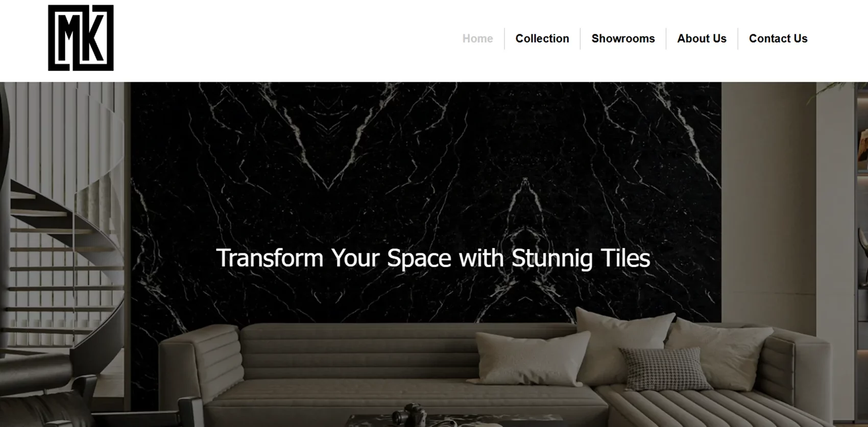Go to the Showrooms page
Screen dimensions: 868x427
coord(623,39)
